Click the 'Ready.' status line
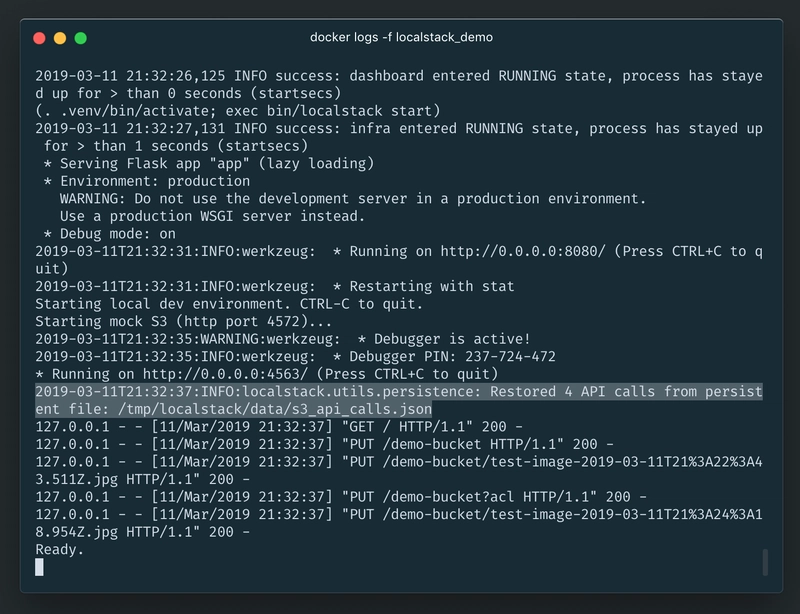The width and height of the screenshot is (800, 614). 60,550
